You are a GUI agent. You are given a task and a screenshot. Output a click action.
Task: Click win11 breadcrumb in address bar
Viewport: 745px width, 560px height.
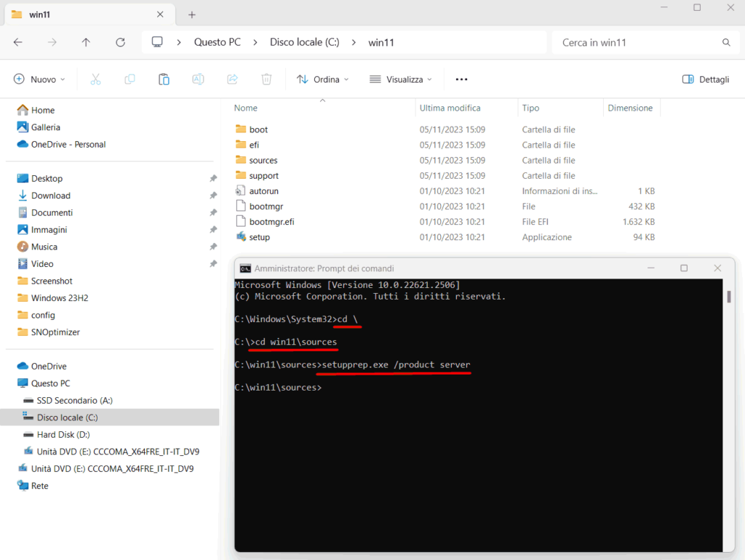[381, 42]
